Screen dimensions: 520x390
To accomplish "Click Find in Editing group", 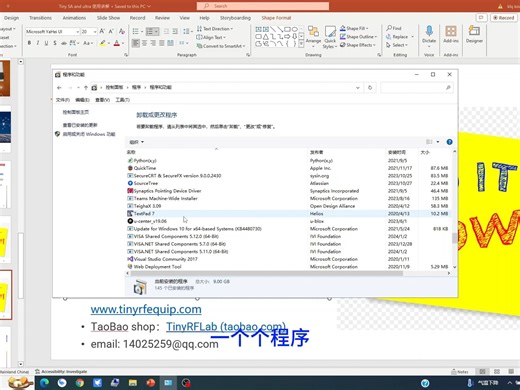I will click(x=394, y=28).
